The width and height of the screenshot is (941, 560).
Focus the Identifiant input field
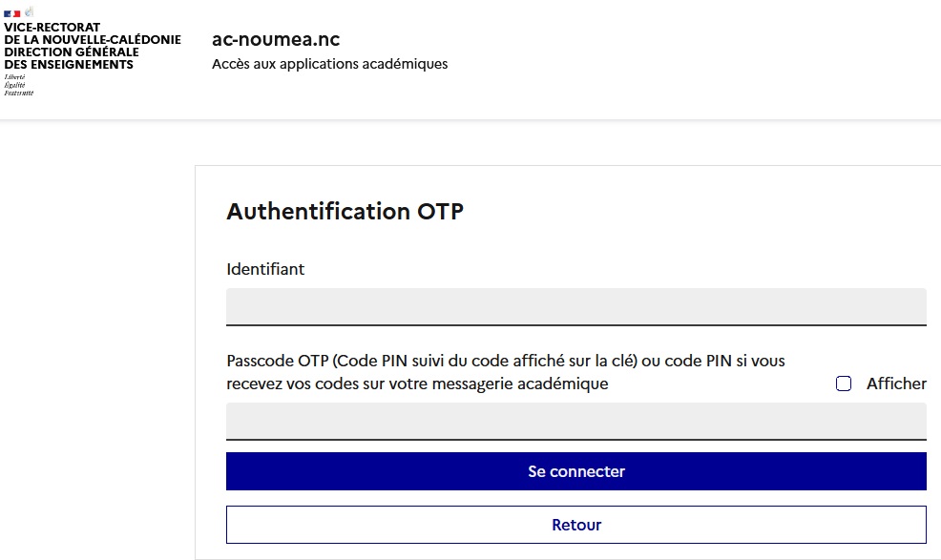(575, 307)
